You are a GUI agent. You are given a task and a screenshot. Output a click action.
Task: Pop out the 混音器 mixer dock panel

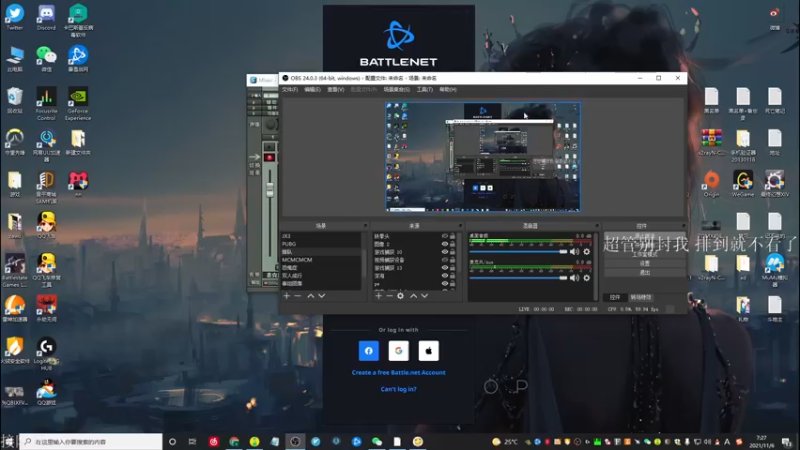click(x=596, y=226)
